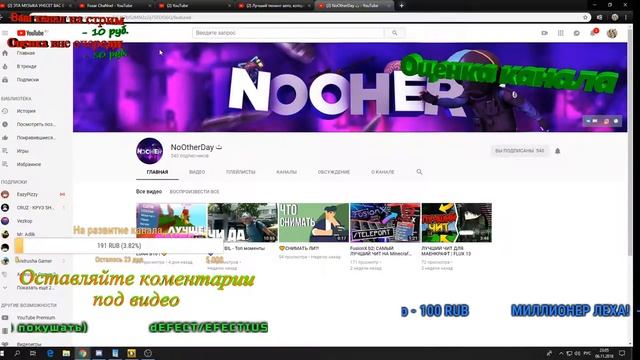The height and width of the screenshot is (360, 640).
Task: Expand Показать ещё subscriptions list
Action: [x=36, y=287]
